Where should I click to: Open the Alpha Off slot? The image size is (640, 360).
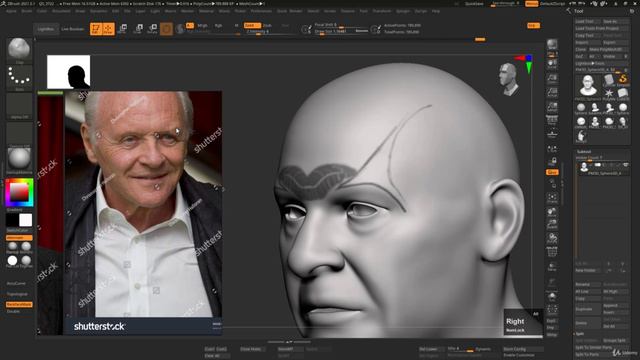(19, 106)
